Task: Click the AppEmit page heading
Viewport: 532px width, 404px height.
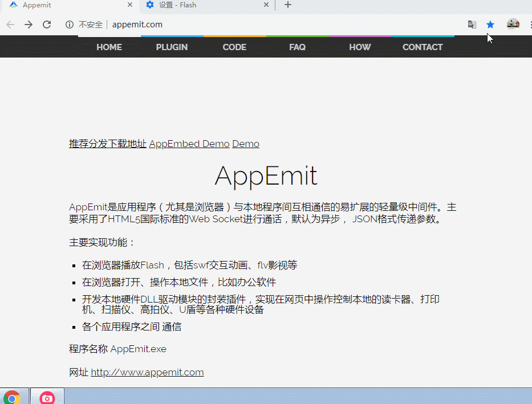Action: [266, 176]
